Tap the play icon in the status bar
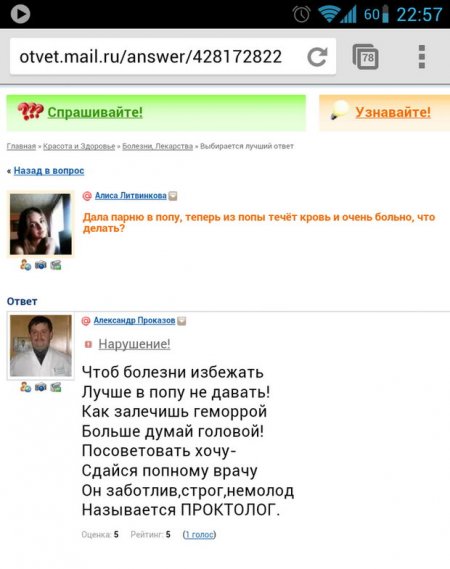Viewport: 450px width, 569px height. pyautogui.click(x=20, y=14)
